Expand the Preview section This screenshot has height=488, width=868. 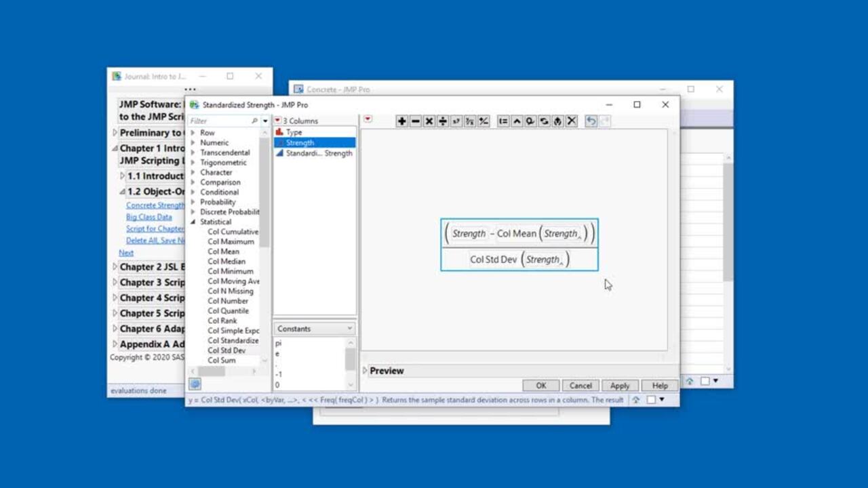pyautogui.click(x=366, y=371)
